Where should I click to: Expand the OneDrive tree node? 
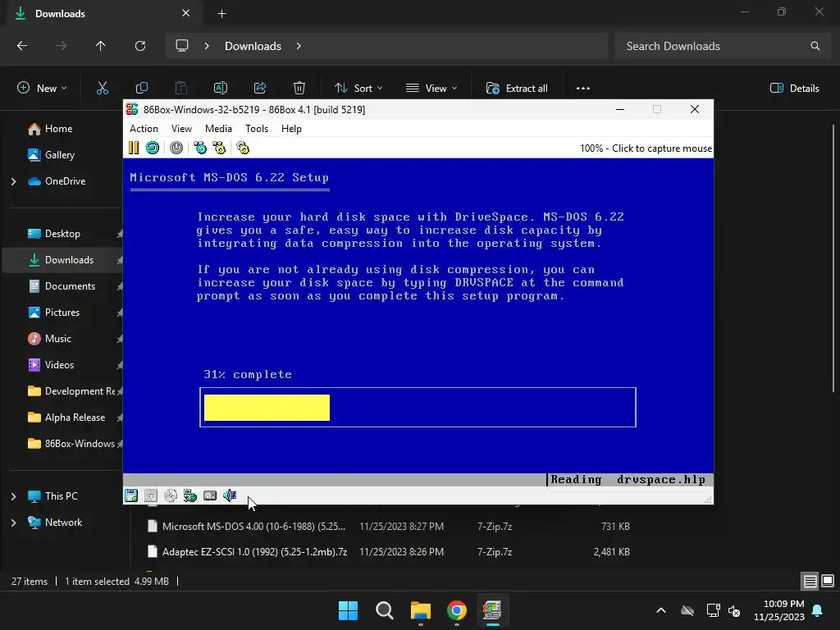(x=13, y=181)
